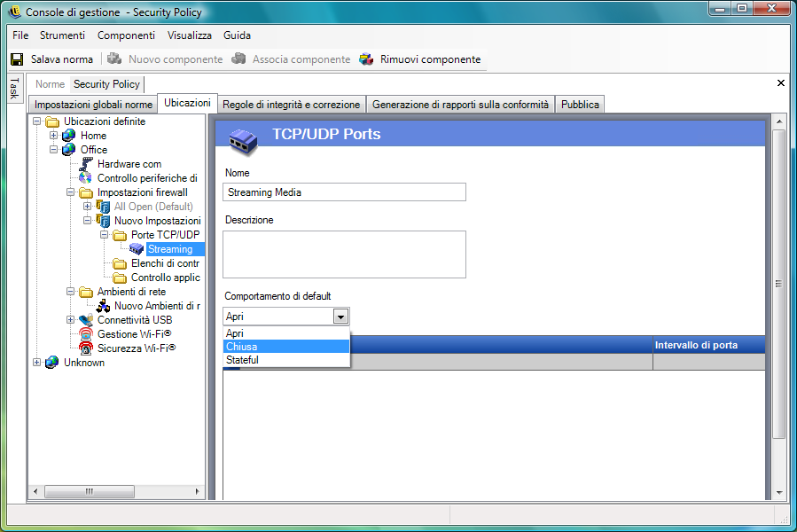
Task: Click the Nuovo componente toolbar icon
Action: click(x=114, y=59)
